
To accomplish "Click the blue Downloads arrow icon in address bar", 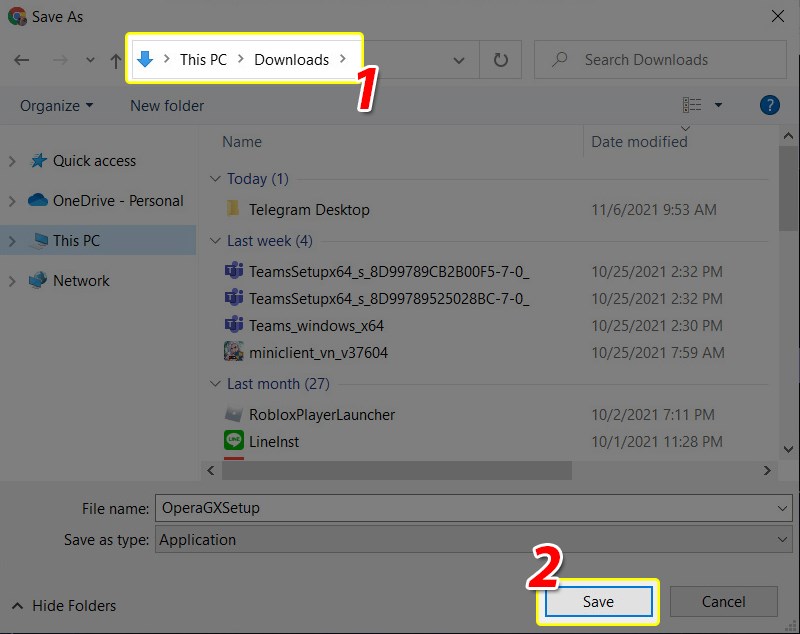I will coord(145,59).
